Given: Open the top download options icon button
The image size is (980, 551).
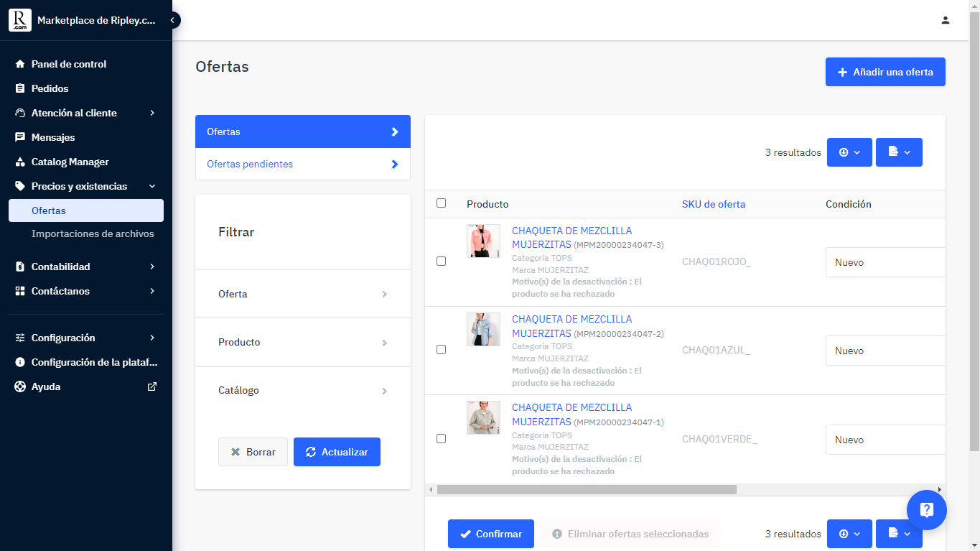Looking at the screenshot, I should pyautogui.click(x=849, y=152).
